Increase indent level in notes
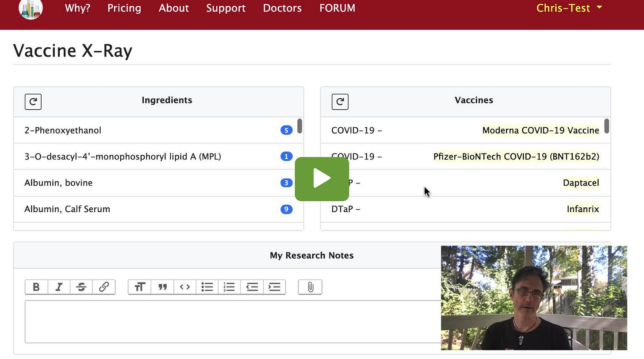644x359 pixels. 274,287
